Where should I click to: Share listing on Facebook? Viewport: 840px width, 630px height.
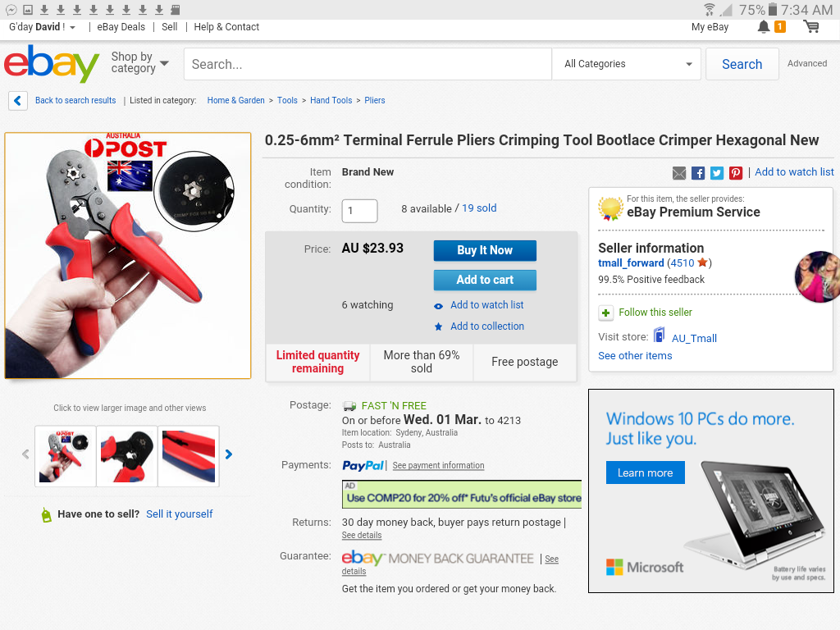(698, 172)
